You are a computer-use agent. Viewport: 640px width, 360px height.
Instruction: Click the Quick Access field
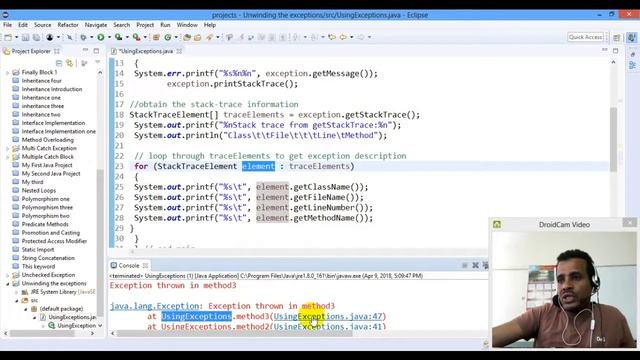click(586, 37)
